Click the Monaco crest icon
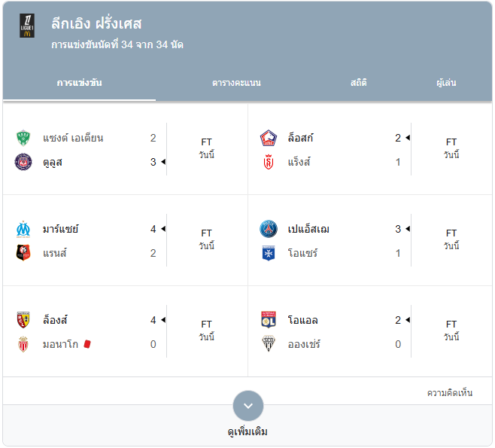 (23, 344)
